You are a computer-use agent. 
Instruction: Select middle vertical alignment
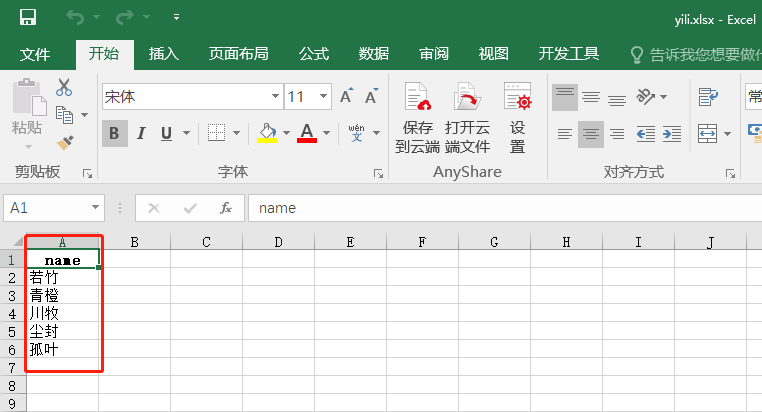click(591, 97)
